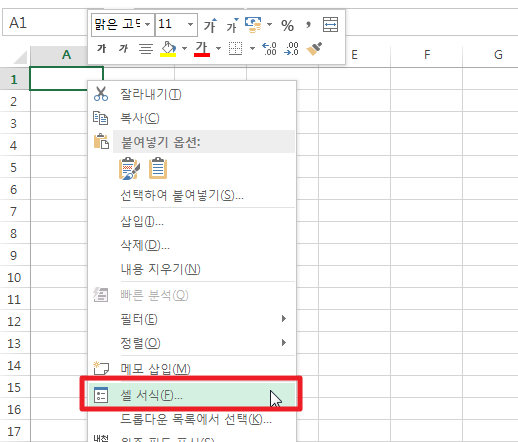Click the scissors cut icon

(101, 94)
